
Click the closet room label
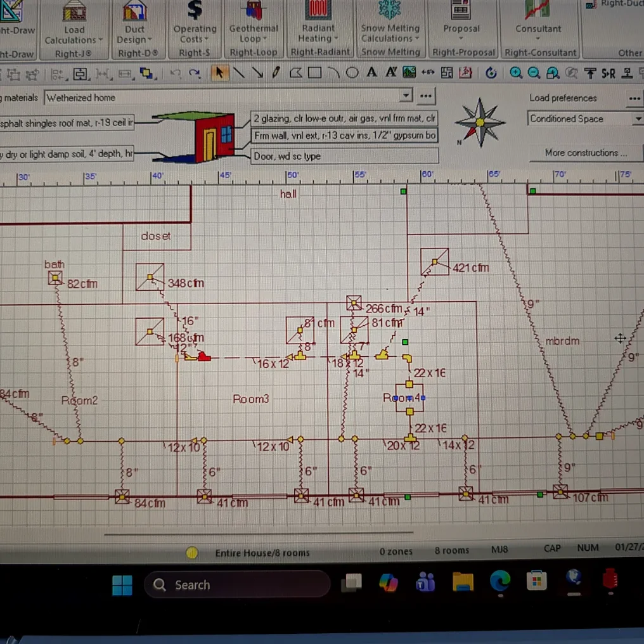point(156,236)
